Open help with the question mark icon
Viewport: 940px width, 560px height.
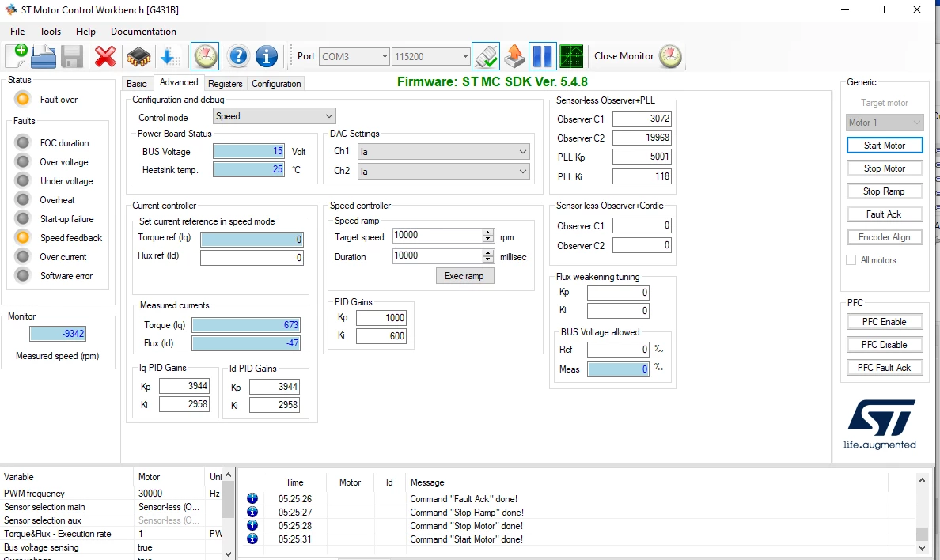point(238,56)
